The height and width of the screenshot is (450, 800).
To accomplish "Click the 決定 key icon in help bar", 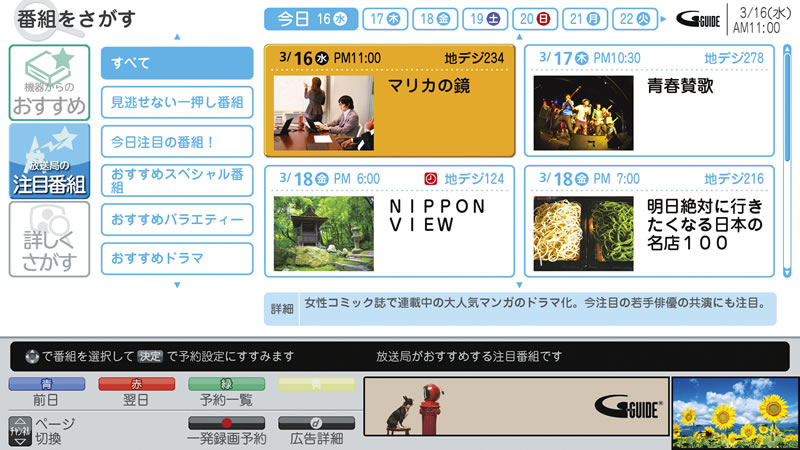I will pyautogui.click(x=150, y=356).
